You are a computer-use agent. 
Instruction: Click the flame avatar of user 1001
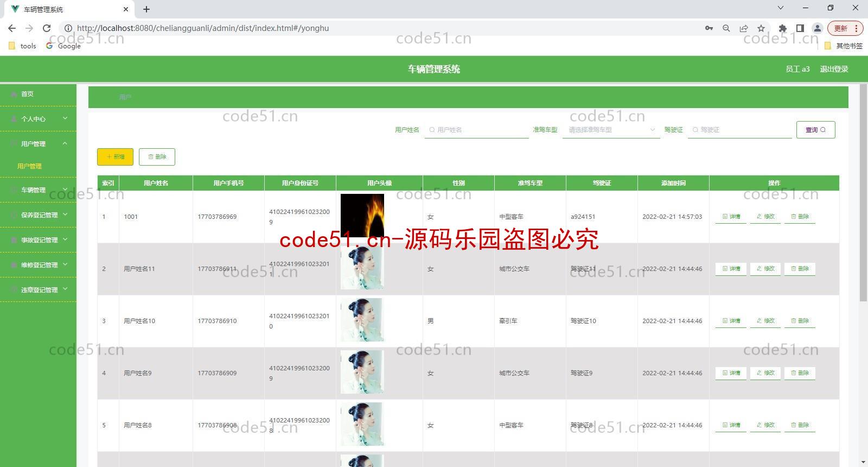tap(362, 216)
